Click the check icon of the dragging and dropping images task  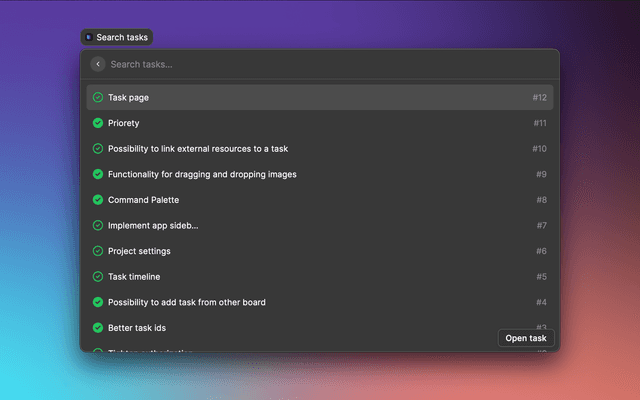click(x=98, y=174)
